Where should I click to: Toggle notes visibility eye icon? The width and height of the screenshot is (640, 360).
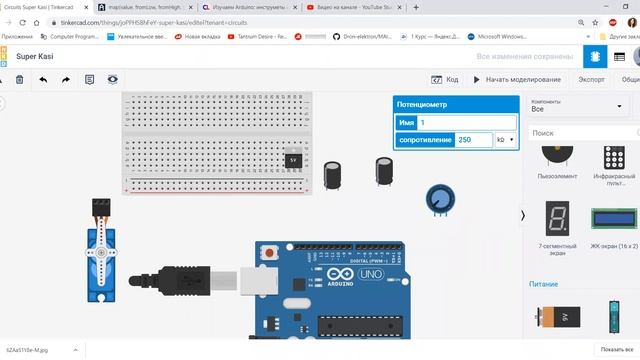point(113,79)
